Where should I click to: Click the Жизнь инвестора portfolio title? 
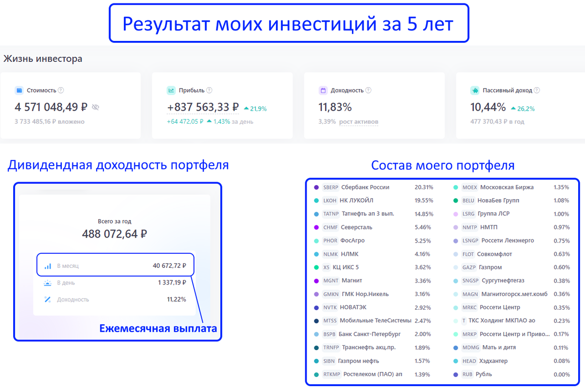[x=43, y=59]
